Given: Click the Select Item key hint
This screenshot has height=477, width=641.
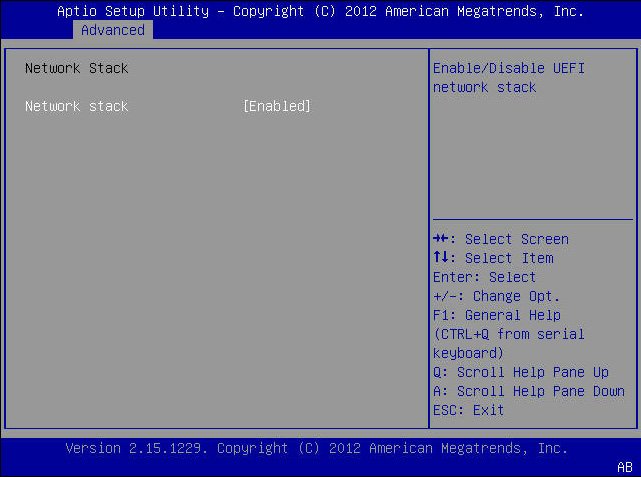Looking at the screenshot, I should click(493, 258).
